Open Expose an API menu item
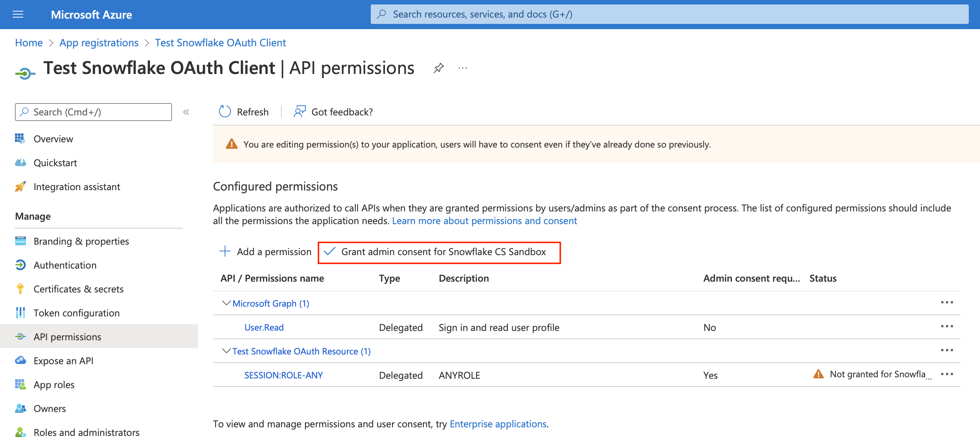The image size is (980, 443). [63, 360]
